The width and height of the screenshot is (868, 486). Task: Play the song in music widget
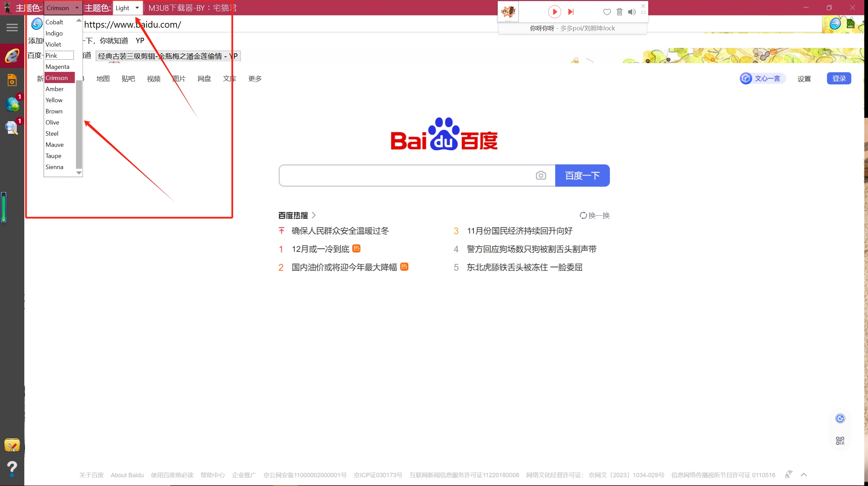[x=554, y=12]
